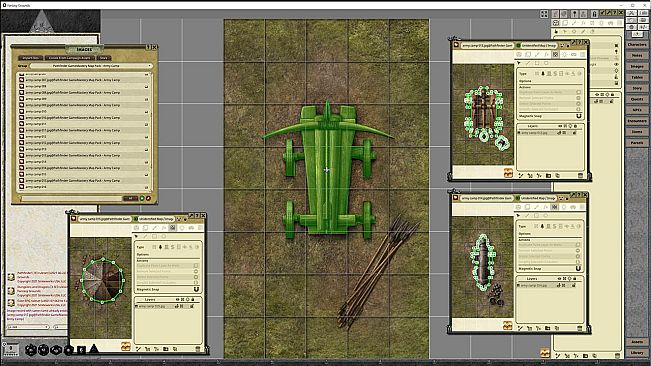Click eye visibility icon in far-right panel
The width and height of the screenshot is (651, 366).
tap(617, 65)
